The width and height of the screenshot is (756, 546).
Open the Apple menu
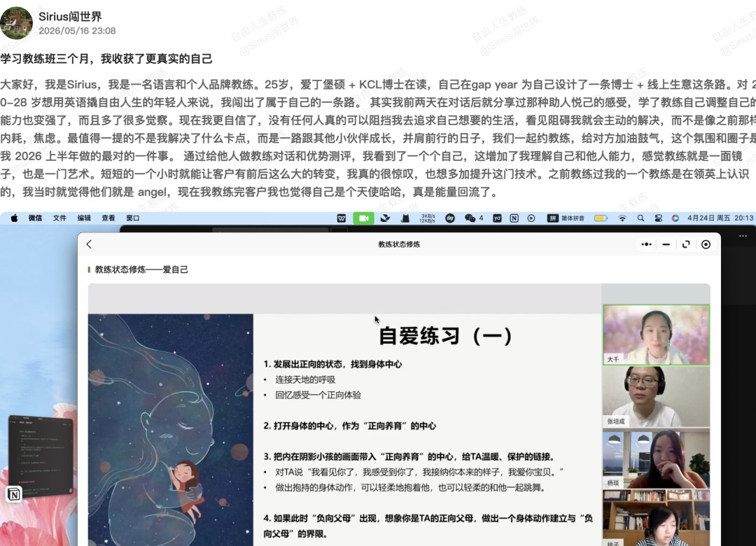coord(15,218)
